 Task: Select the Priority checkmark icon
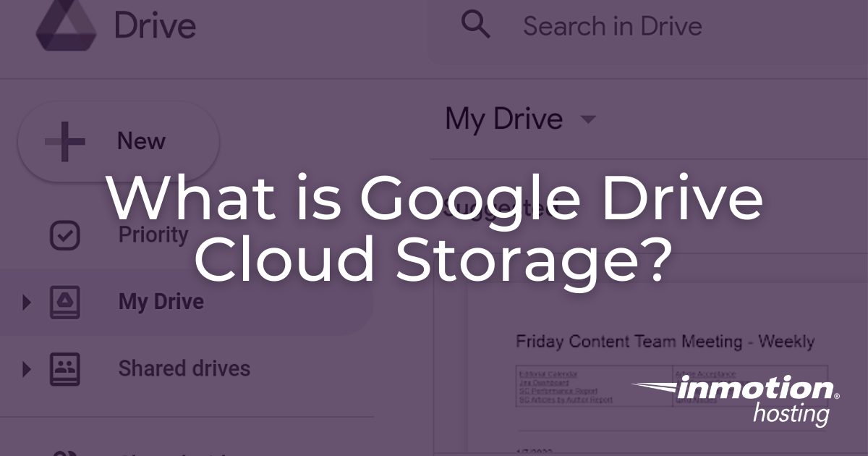(x=64, y=235)
